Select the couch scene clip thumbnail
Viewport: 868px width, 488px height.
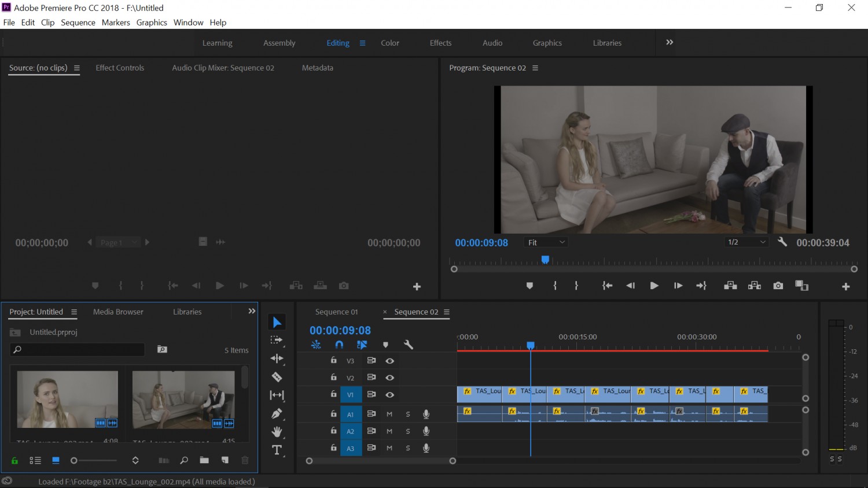[183, 400]
